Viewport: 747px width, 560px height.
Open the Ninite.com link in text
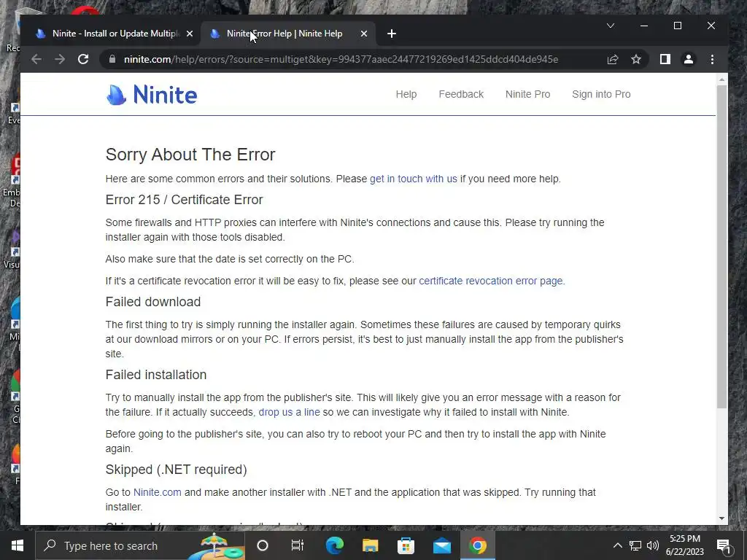158,492
